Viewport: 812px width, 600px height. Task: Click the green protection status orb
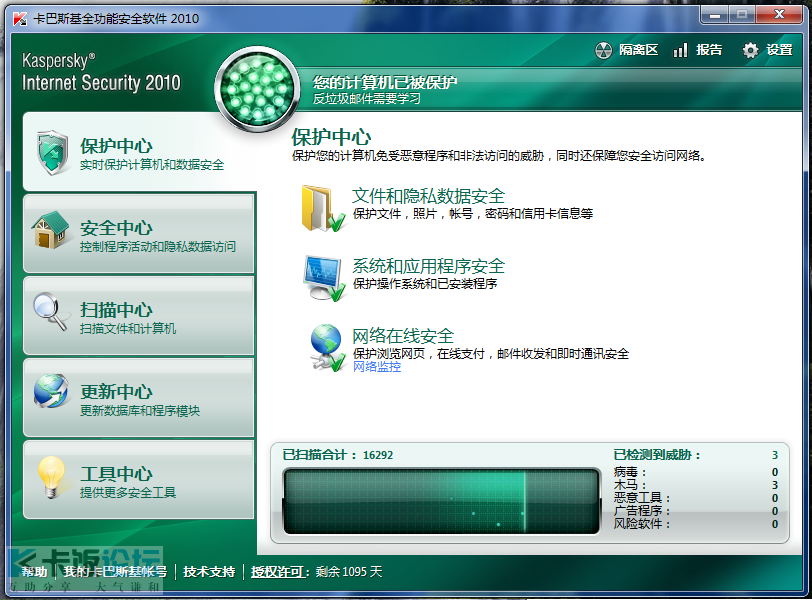[257, 89]
